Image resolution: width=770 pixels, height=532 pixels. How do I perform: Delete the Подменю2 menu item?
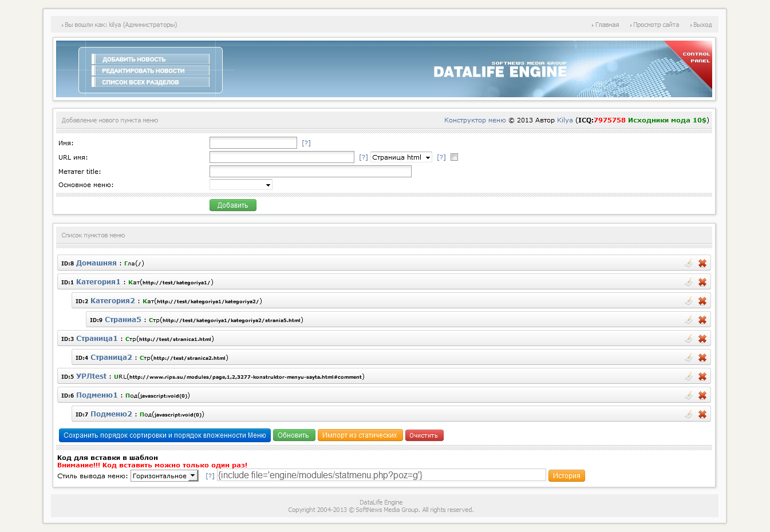coord(702,414)
